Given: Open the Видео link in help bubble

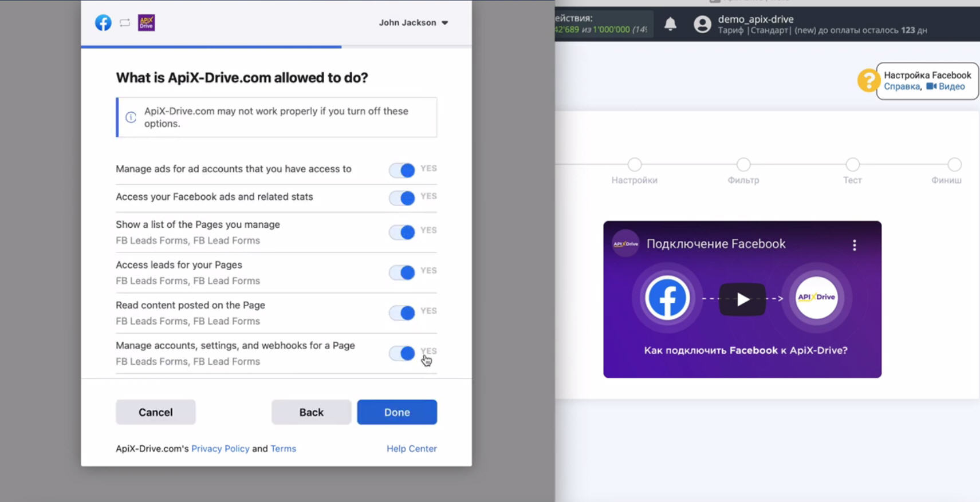Looking at the screenshot, I should click(946, 86).
